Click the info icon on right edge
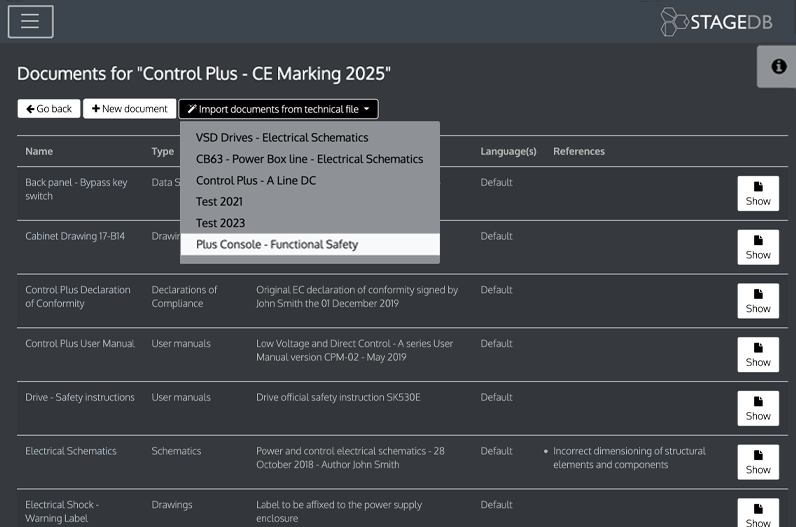 click(777, 66)
